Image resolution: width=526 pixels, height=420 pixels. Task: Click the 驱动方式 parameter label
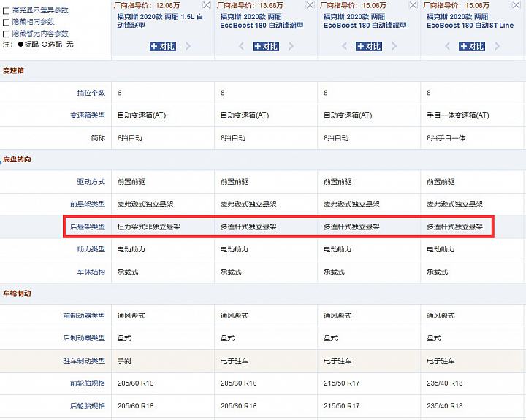pos(91,182)
